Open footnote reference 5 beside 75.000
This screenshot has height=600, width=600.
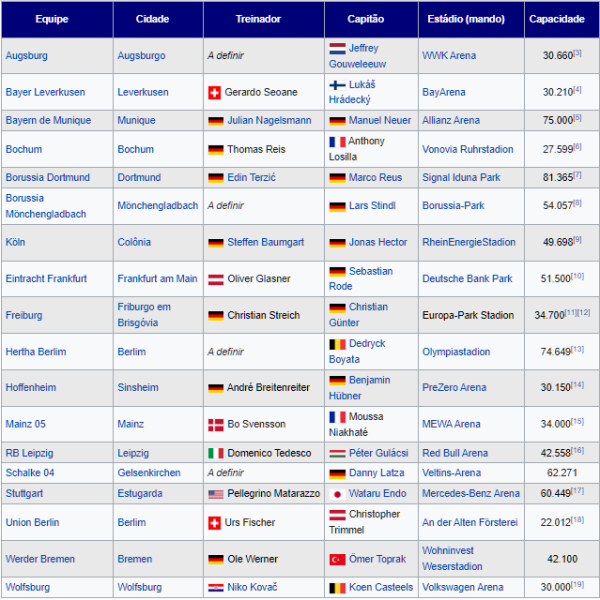click(578, 117)
